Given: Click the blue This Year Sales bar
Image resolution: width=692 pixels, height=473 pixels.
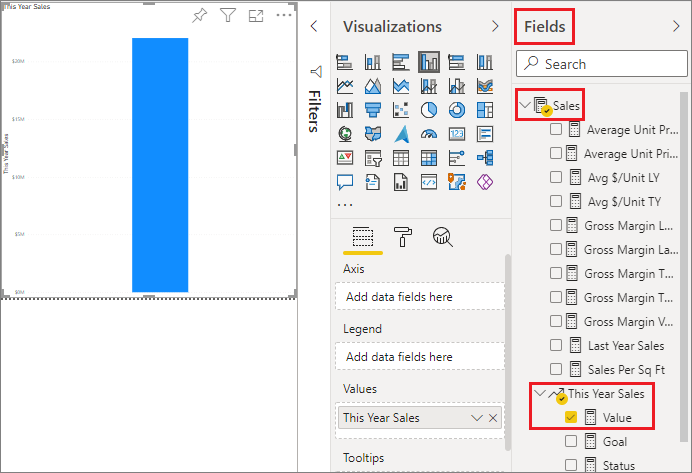Looking at the screenshot, I should coord(160,165).
